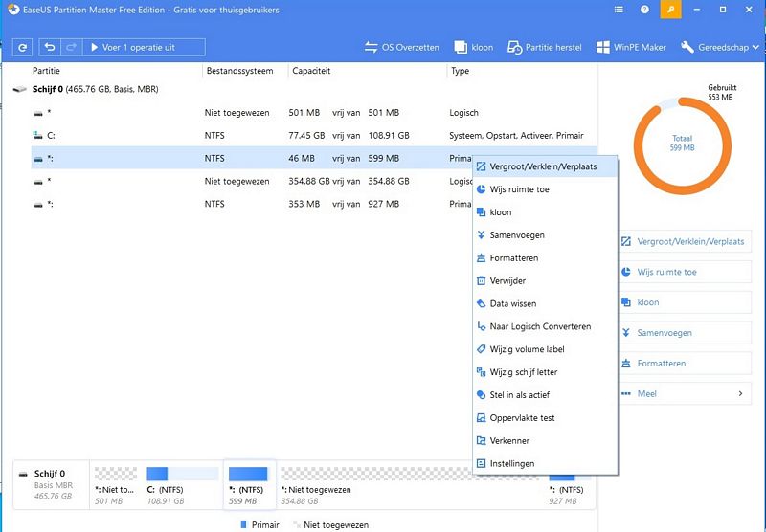Select Wijzig schijf letter
The height and width of the screenshot is (532, 766).
coord(545,372)
